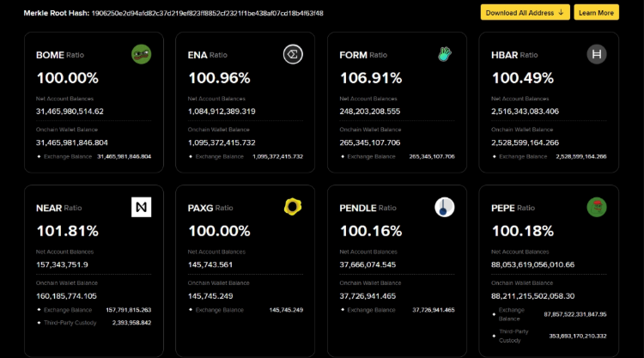Click PAXG Net Account Balances value
Screen dimensions: 644x358
(x=210, y=264)
